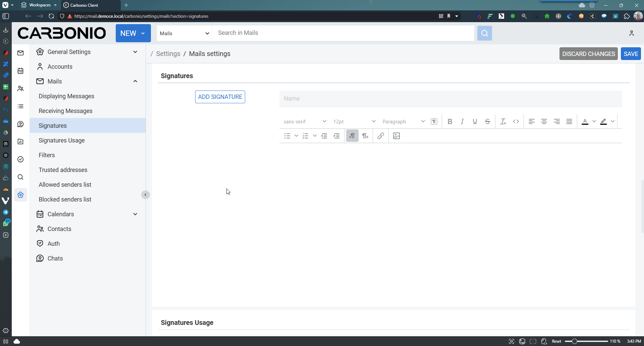
Task: Click the signature Name input field
Action: [x=450, y=99]
